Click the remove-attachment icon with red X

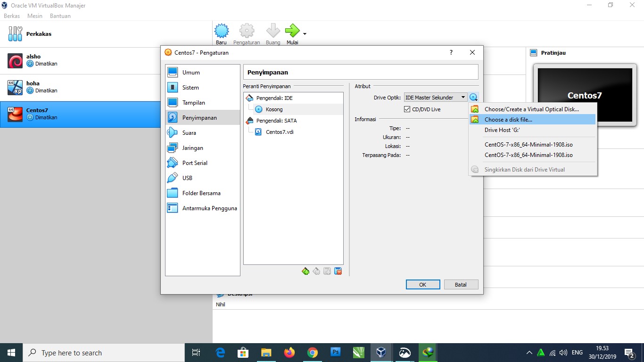(338, 271)
